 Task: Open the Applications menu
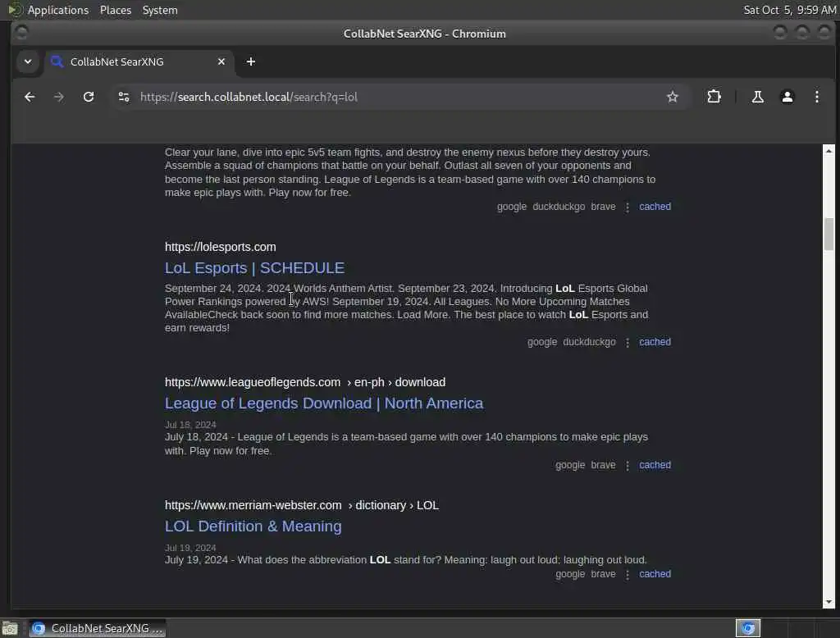(x=58, y=10)
